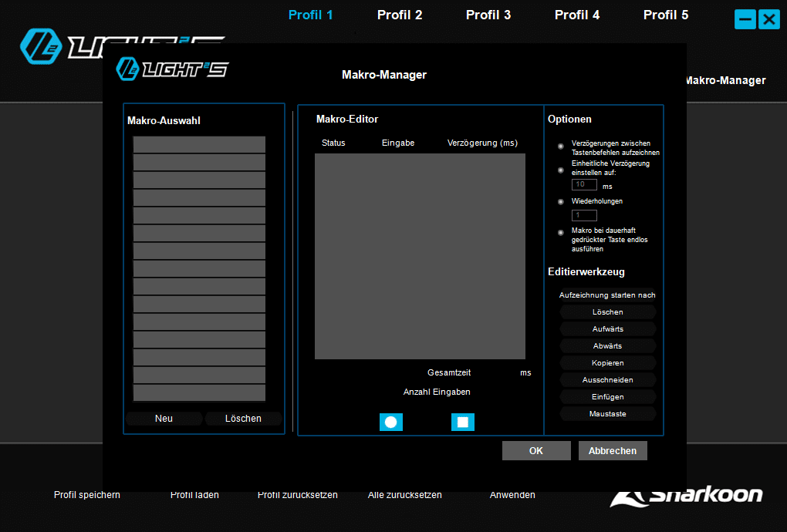Enable endless macro while key held
This screenshot has width=787, height=532.
point(561,232)
